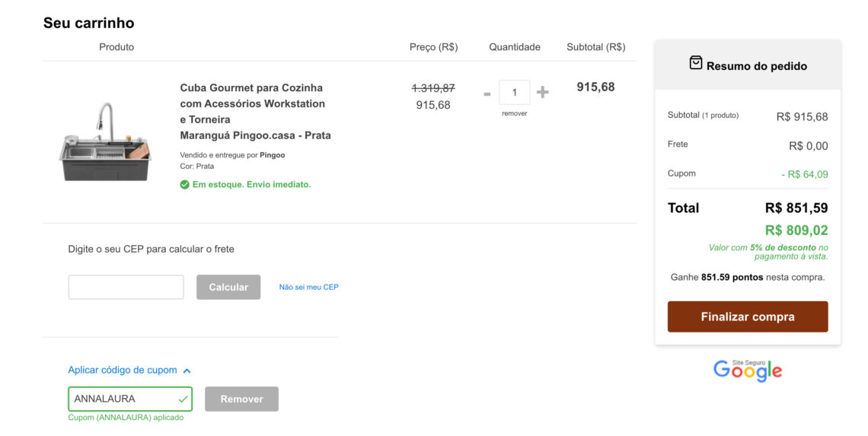Click the green in-stock checkmark icon
Viewport: 868px width, 436px height.
184,185
